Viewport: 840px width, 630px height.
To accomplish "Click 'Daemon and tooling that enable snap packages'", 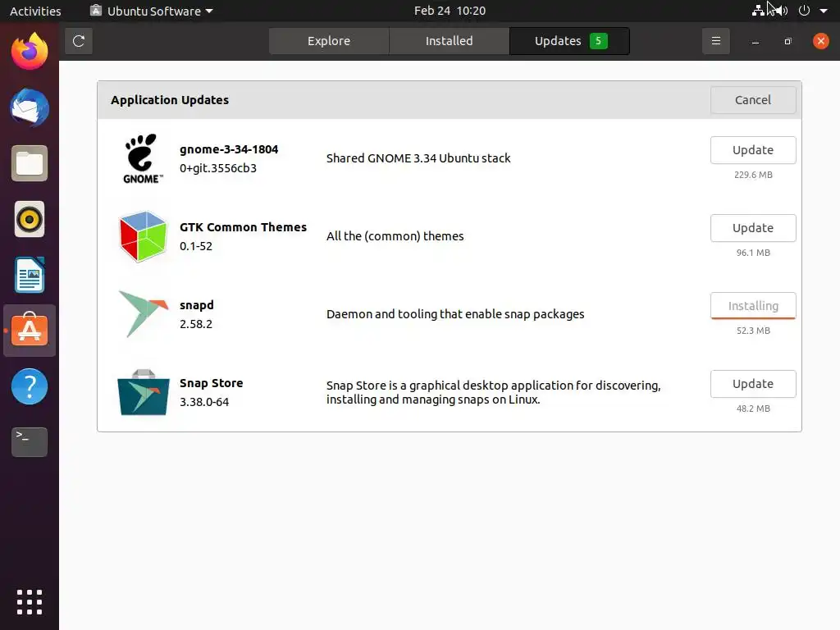I will pyautogui.click(x=455, y=314).
